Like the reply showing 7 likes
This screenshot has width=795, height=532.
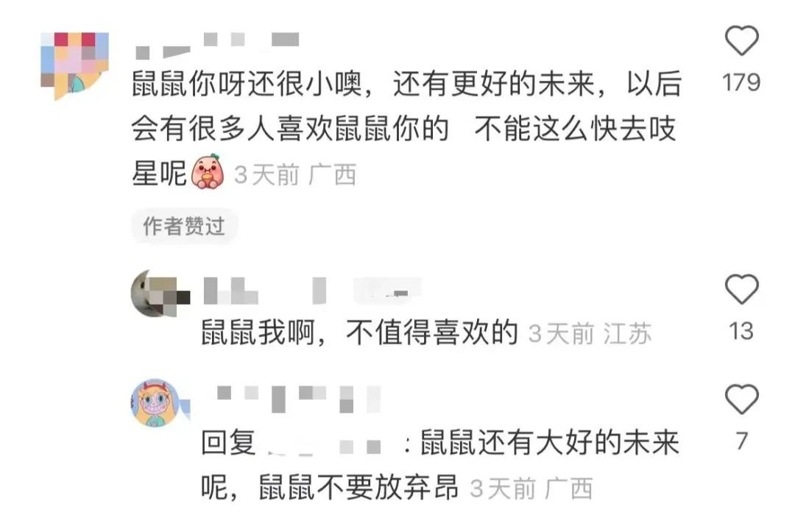[x=742, y=399]
